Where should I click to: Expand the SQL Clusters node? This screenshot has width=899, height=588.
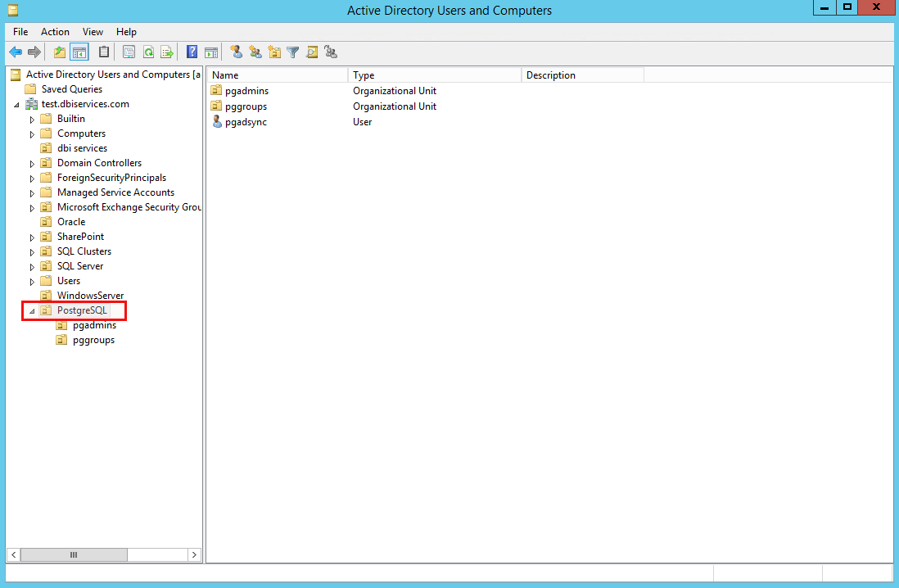pyautogui.click(x=32, y=252)
